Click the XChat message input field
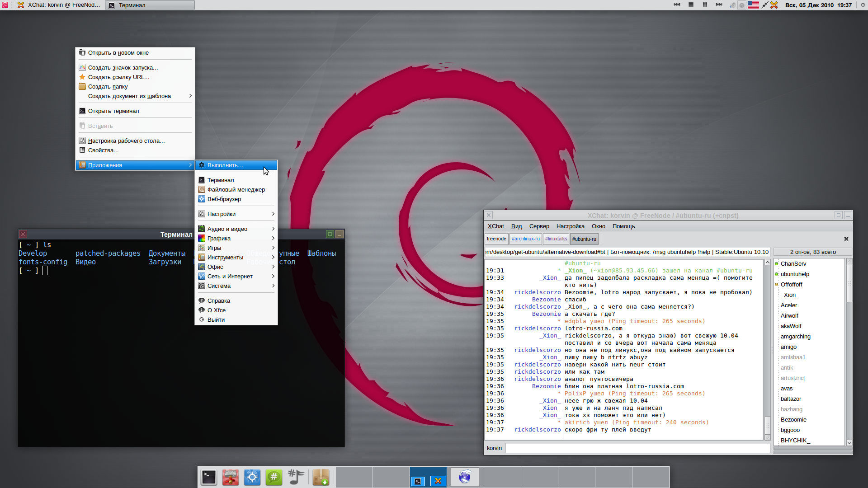868x488 pixels. pos(637,448)
